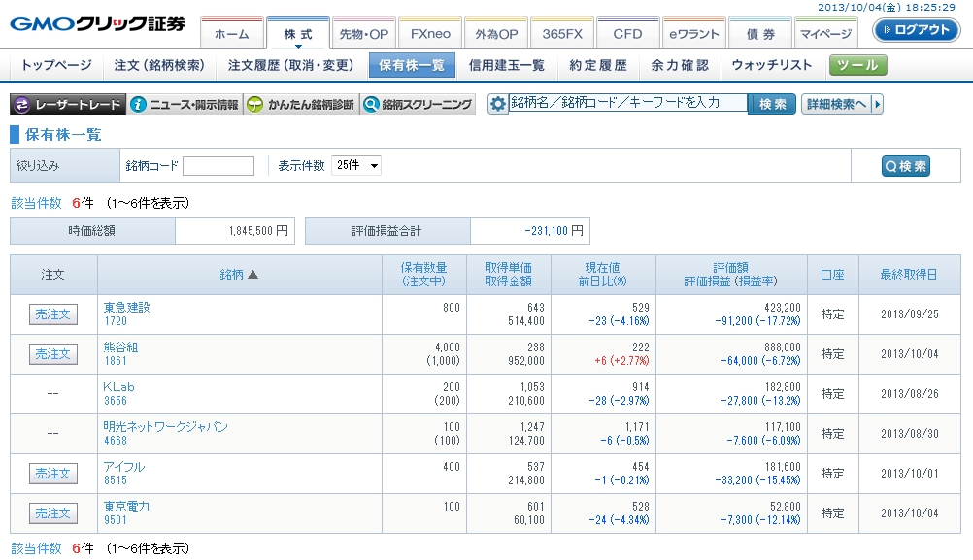Switch to the FXneo tab

[x=429, y=34]
